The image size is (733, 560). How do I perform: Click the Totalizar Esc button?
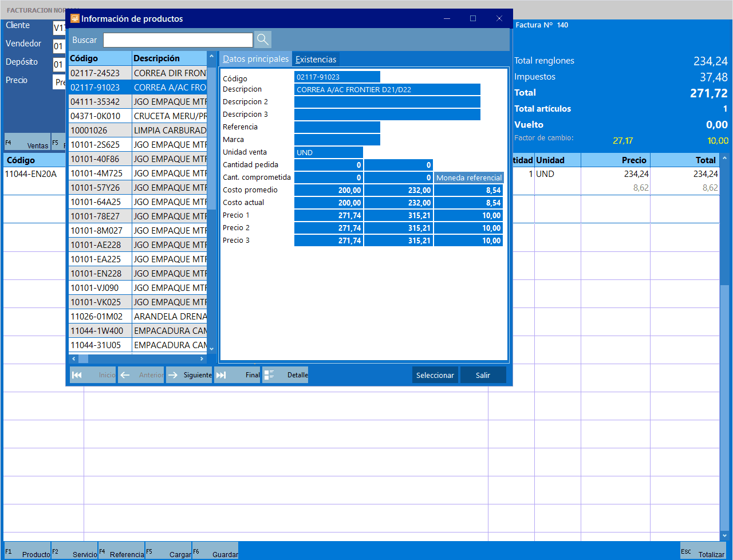[x=703, y=551]
